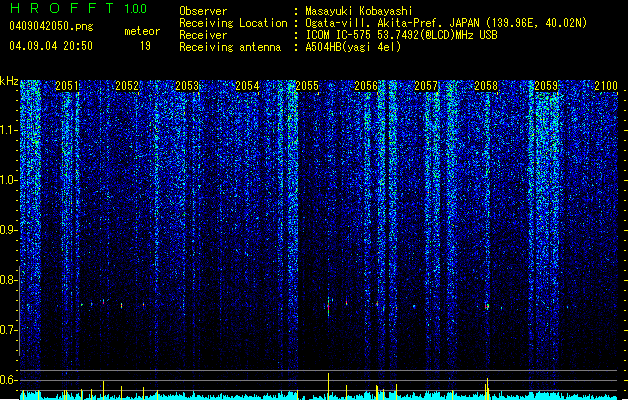The image size is (629, 400).
Task: Click the meteor echo near 2058
Action: point(486,306)
